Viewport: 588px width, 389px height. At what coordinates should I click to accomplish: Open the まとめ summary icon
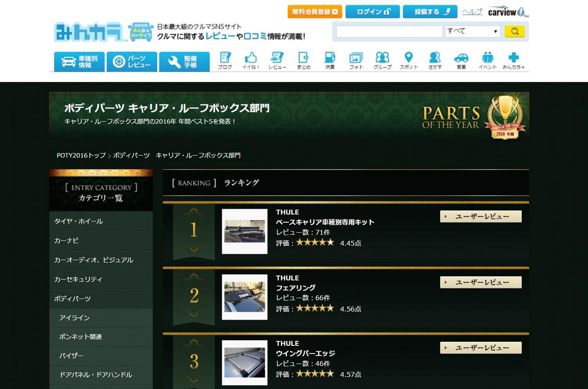pyautogui.click(x=304, y=61)
